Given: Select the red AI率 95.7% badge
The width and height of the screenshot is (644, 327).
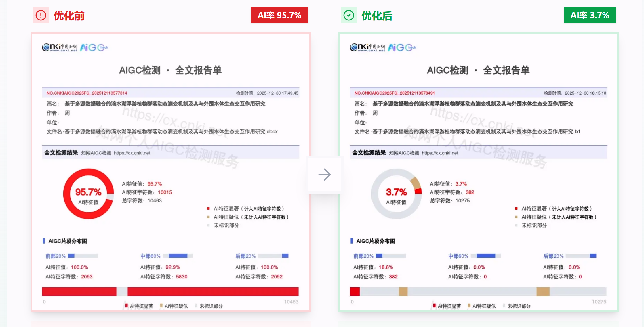Looking at the screenshot, I should 279,15.
